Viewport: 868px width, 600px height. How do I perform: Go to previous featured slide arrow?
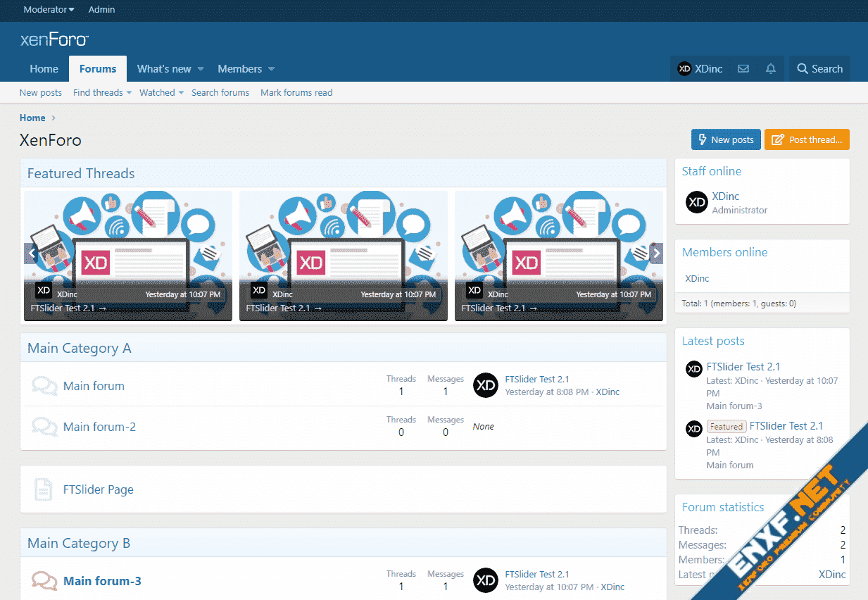coord(31,254)
